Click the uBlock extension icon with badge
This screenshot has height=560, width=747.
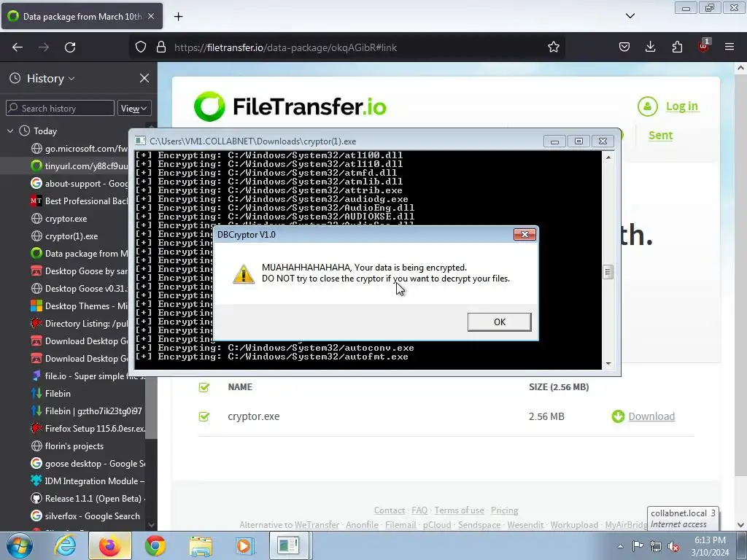(x=704, y=46)
